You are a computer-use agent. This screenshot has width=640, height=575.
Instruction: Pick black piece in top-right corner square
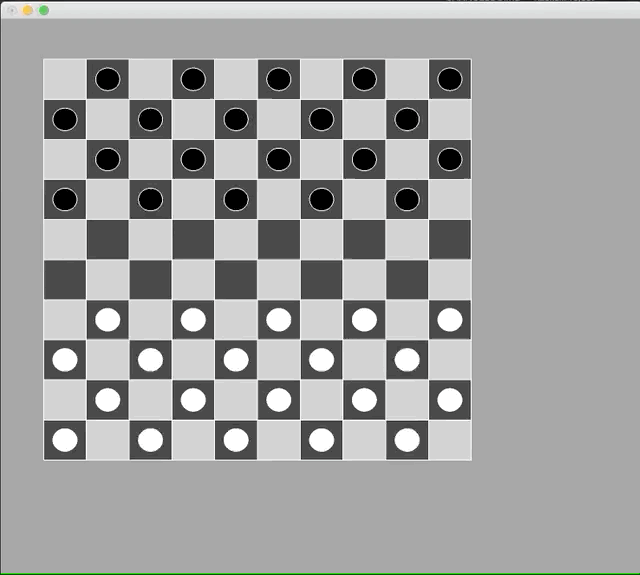pos(450,79)
